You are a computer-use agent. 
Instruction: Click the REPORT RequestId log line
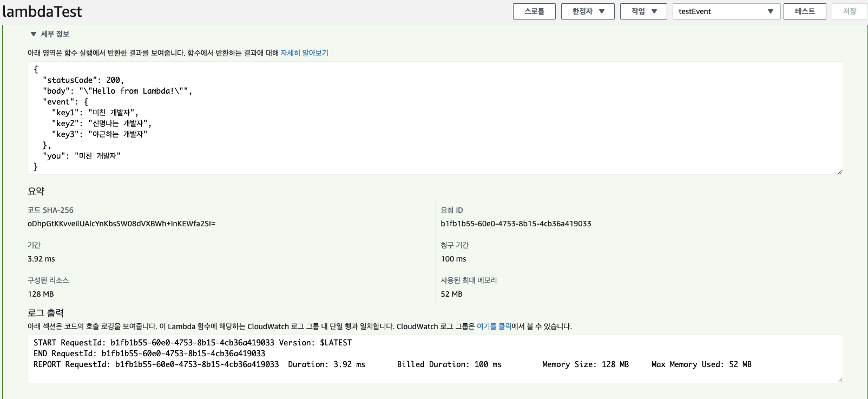coord(392,364)
